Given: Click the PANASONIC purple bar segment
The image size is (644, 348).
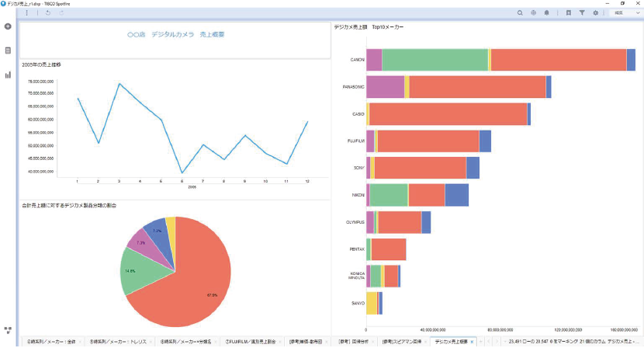Looking at the screenshot, I should [x=386, y=87].
